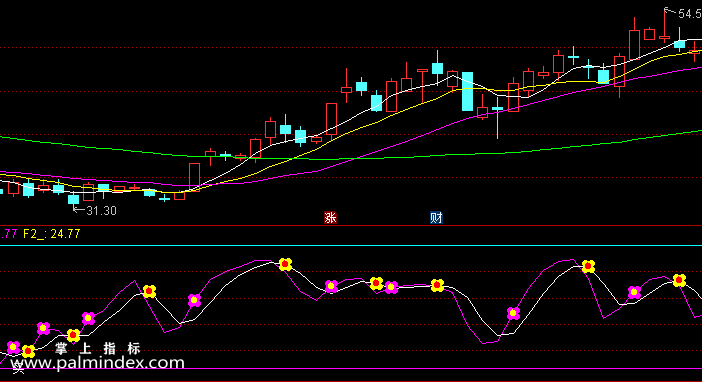
Task: Click the blue 财 marker icon
Action: pos(436,218)
